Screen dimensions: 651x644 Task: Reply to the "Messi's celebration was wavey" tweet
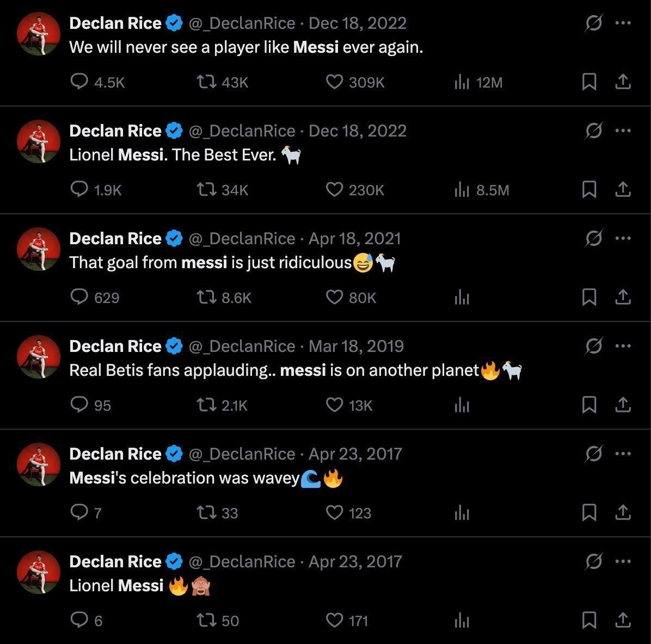(x=80, y=513)
